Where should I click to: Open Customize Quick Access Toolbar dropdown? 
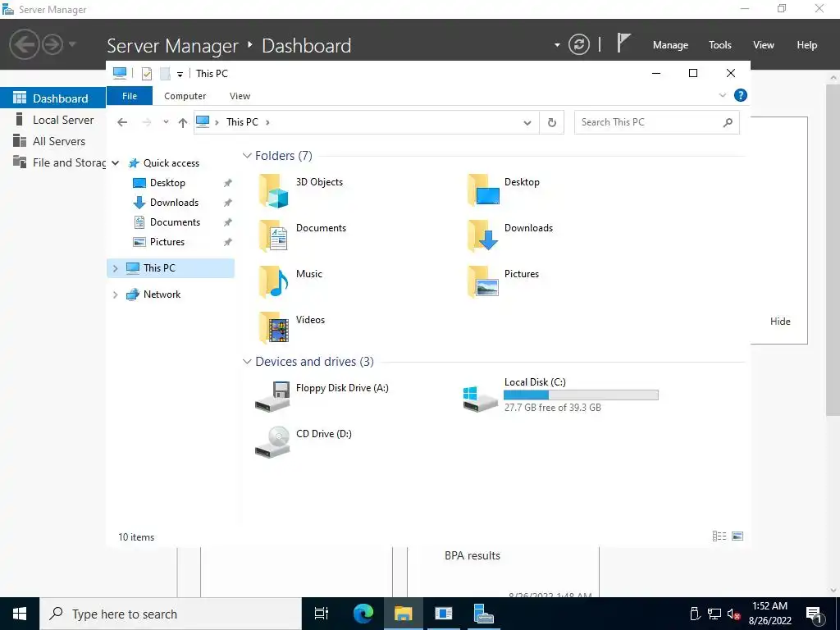click(180, 74)
